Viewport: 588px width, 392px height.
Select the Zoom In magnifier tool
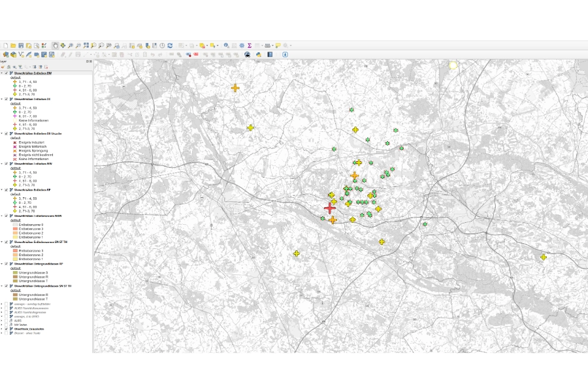(71, 45)
